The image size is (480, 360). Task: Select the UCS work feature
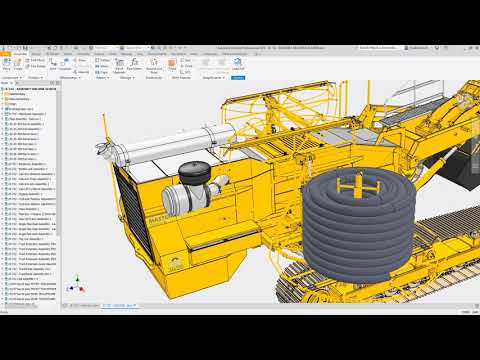click(x=186, y=72)
